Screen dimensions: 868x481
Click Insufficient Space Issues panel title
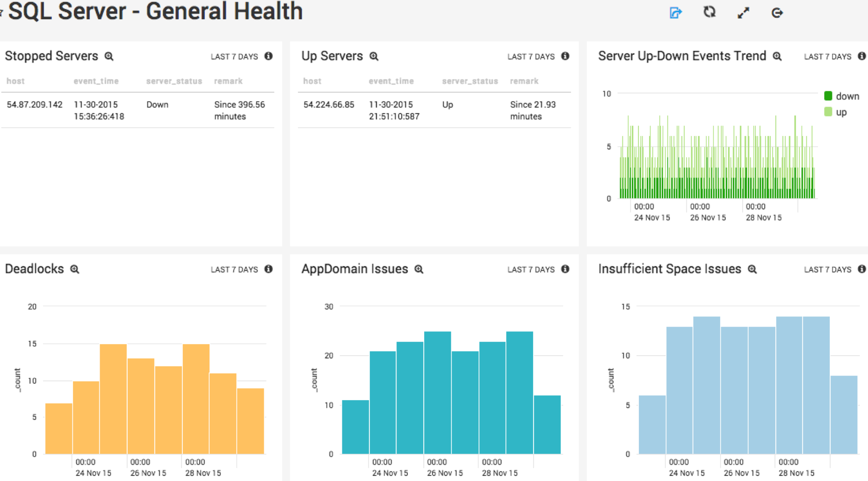(670, 269)
